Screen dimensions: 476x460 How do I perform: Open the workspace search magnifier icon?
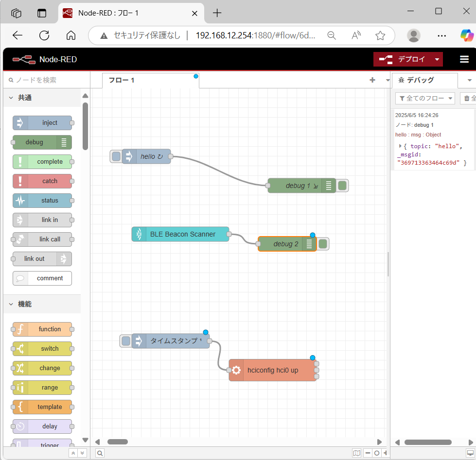pos(100,453)
